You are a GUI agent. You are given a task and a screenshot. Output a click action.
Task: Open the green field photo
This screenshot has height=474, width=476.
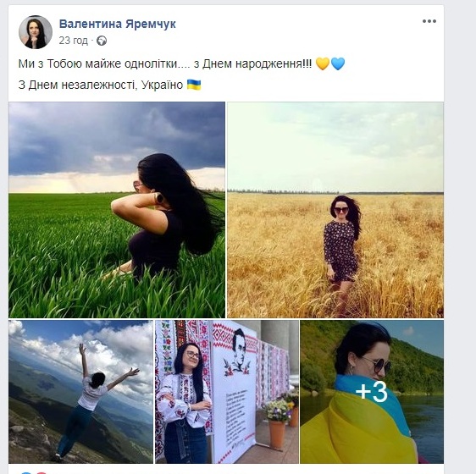117,210
